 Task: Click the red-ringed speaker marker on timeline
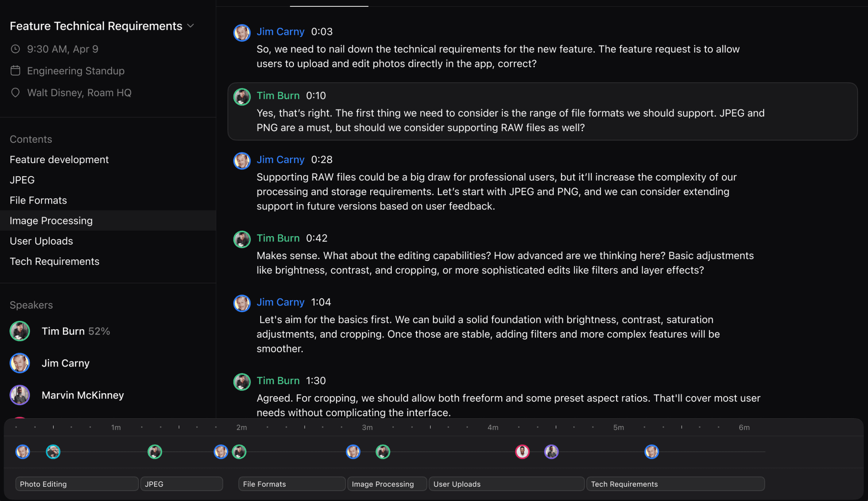tap(522, 452)
